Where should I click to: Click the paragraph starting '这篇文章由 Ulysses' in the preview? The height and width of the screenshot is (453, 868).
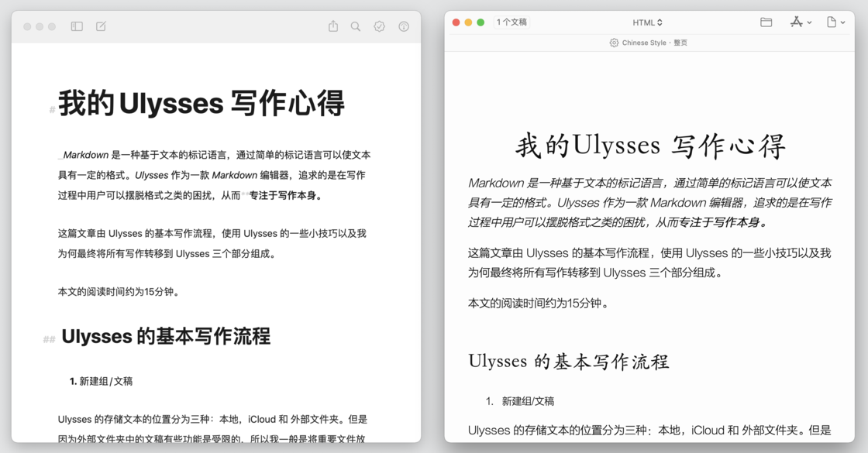coord(649,263)
